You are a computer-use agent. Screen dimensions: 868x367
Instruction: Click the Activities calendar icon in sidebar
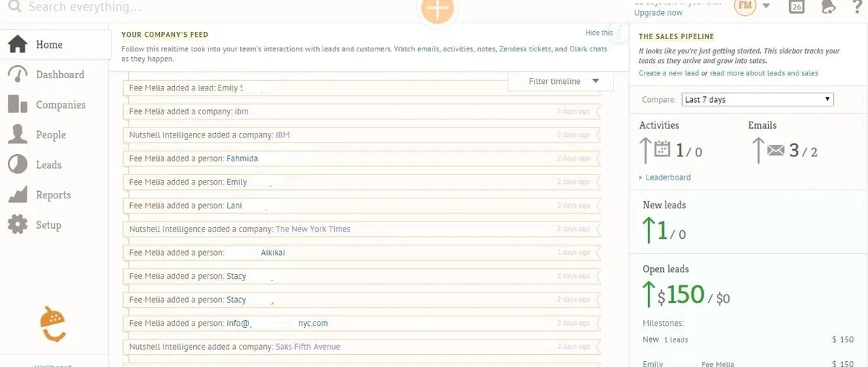point(662,150)
